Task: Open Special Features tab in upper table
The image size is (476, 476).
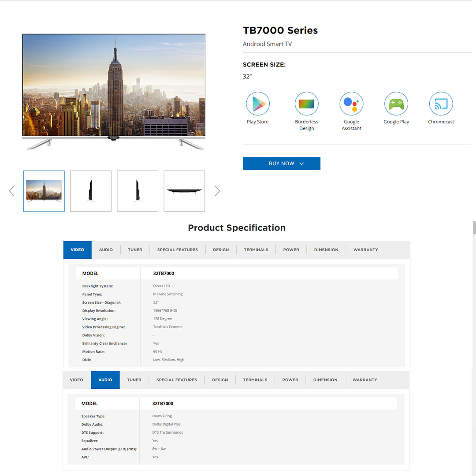Action: pos(177,250)
